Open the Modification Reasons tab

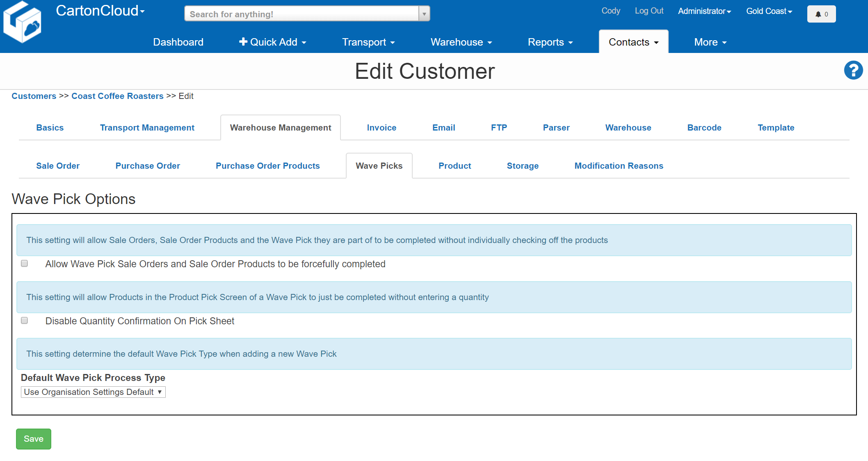pos(619,166)
